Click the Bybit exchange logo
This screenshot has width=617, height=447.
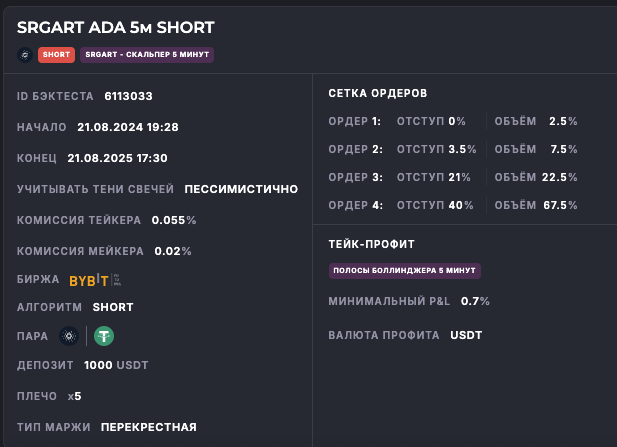(88, 280)
